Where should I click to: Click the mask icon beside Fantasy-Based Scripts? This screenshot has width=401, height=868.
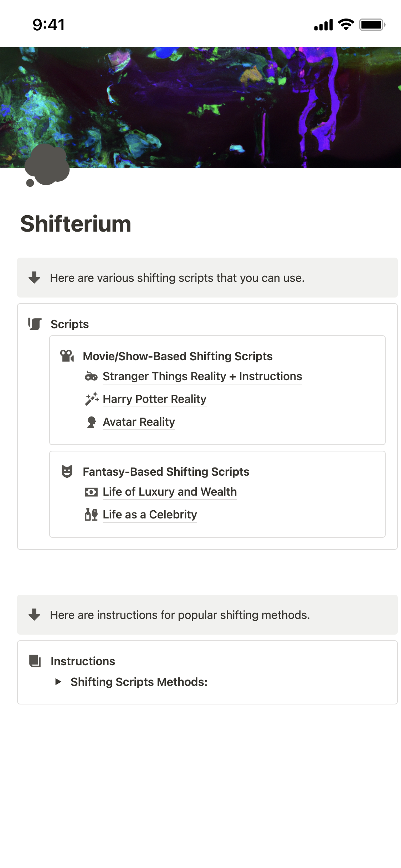pyautogui.click(x=67, y=471)
